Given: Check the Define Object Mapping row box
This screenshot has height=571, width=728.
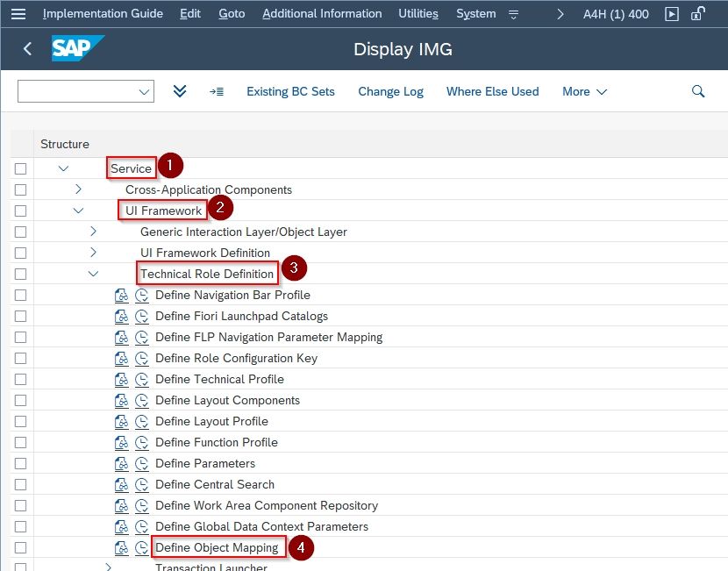Looking at the screenshot, I should (x=20, y=548).
